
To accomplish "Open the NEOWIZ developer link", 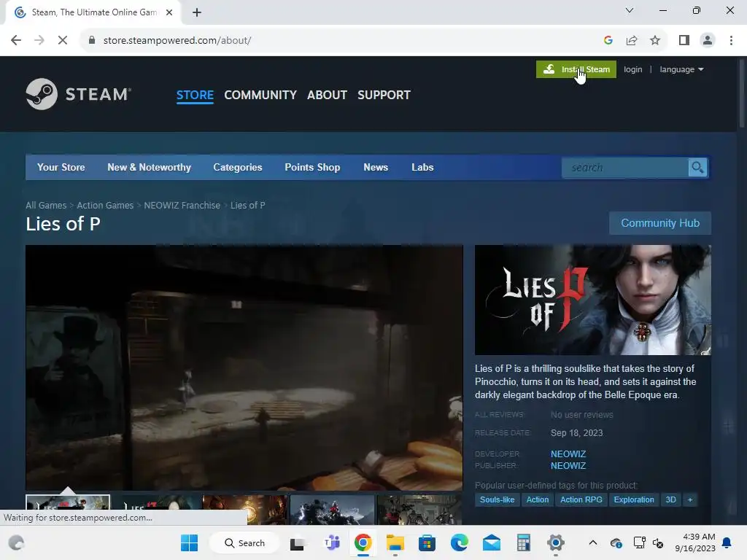I will tap(568, 454).
